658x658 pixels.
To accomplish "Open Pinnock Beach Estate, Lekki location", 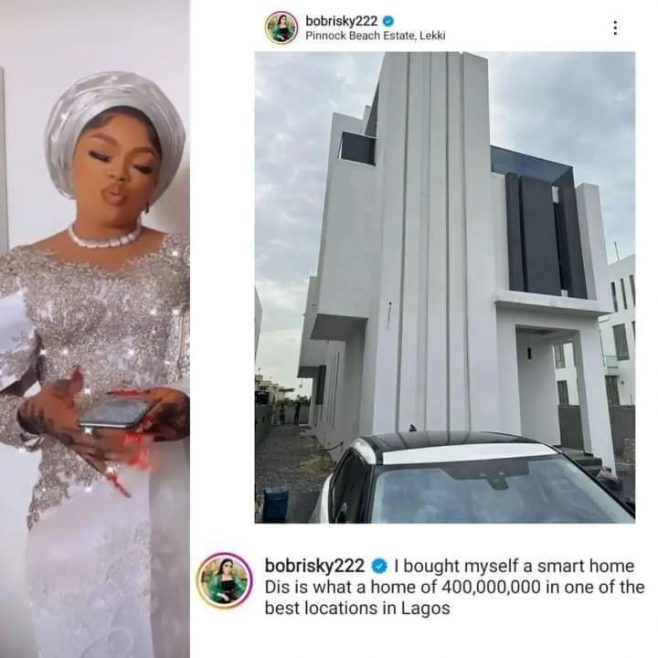I will (x=375, y=36).
